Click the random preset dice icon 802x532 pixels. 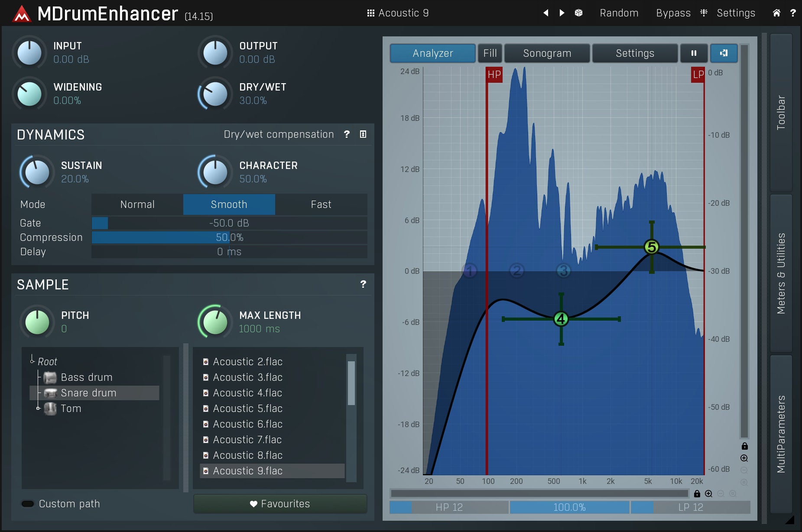pyautogui.click(x=578, y=13)
